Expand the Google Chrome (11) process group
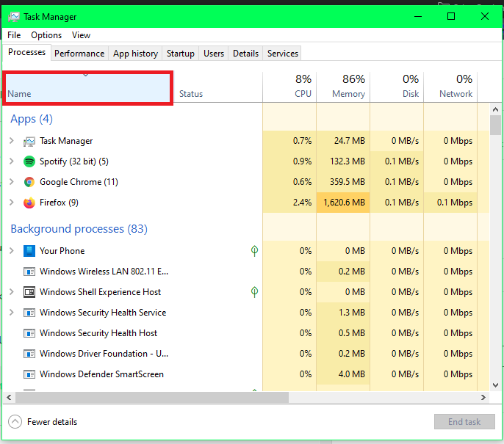The image size is (504, 444). (12, 182)
